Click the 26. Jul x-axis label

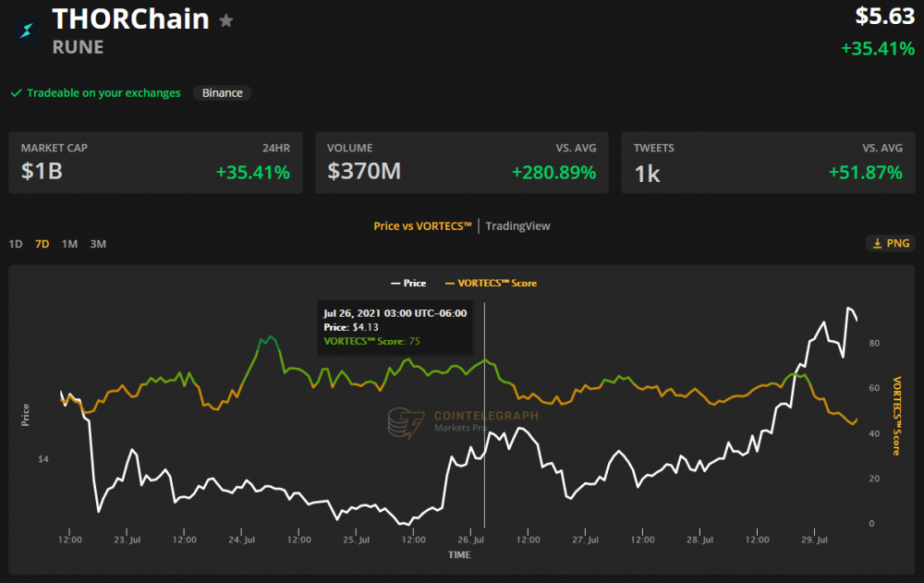[470, 540]
